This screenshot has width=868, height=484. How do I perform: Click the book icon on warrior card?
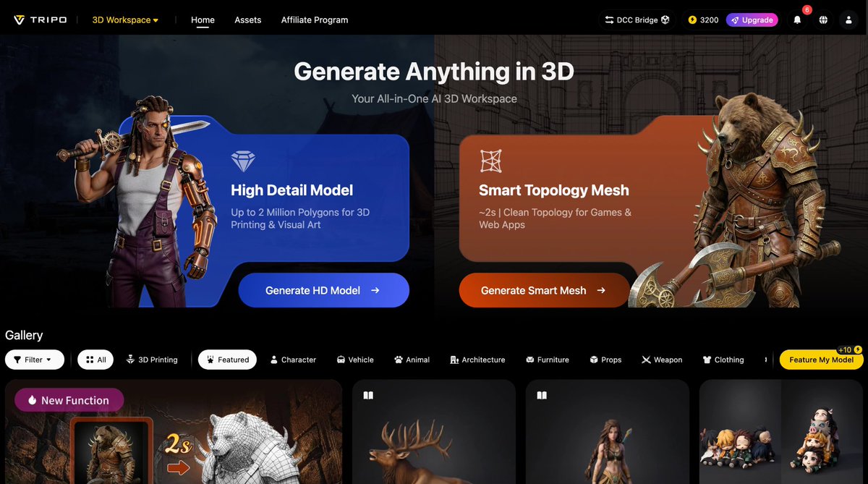click(542, 395)
